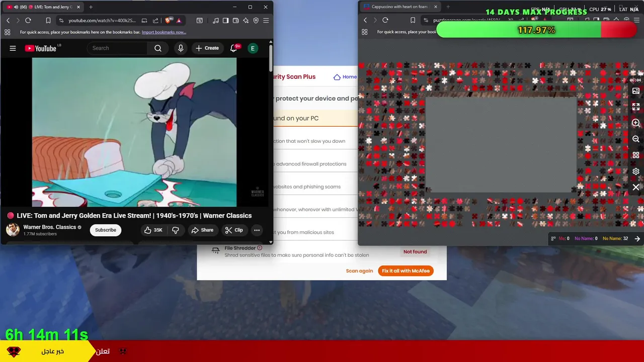This screenshot has width=644, height=362.
Task: Close the Tom and Jerry tab
Action: [78, 7]
